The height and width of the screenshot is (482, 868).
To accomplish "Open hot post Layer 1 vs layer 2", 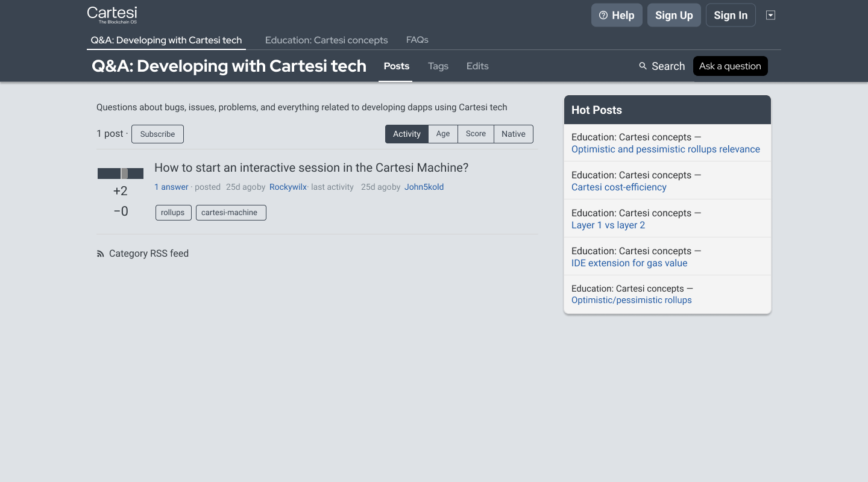I will (x=608, y=225).
